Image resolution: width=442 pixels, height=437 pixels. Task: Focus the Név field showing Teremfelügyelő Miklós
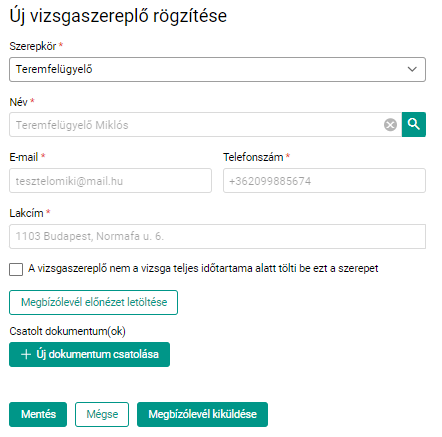(205, 125)
